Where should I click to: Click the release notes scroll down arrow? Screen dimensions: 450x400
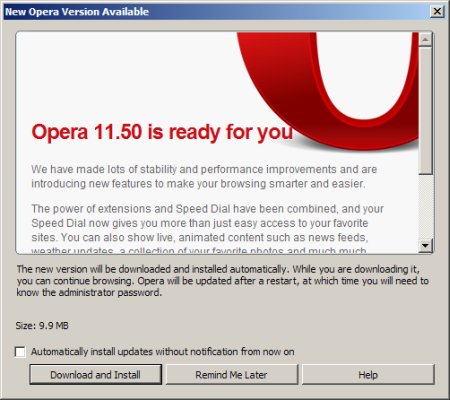click(425, 246)
